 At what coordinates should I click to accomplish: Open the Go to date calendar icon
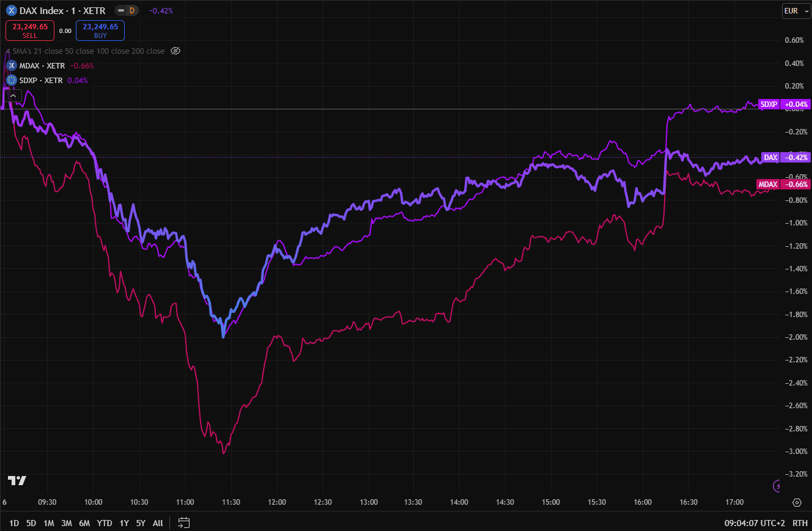click(x=184, y=522)
